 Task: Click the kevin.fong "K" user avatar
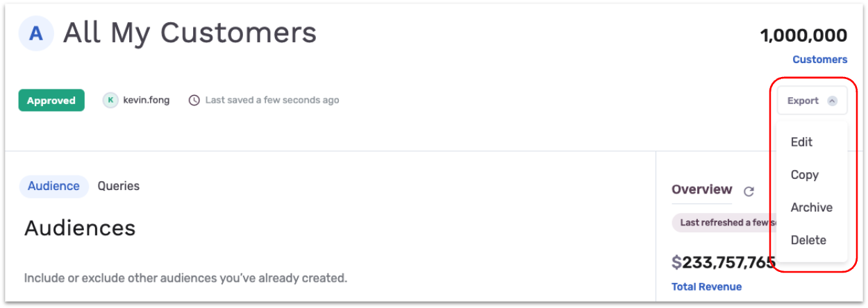(110, 100)
